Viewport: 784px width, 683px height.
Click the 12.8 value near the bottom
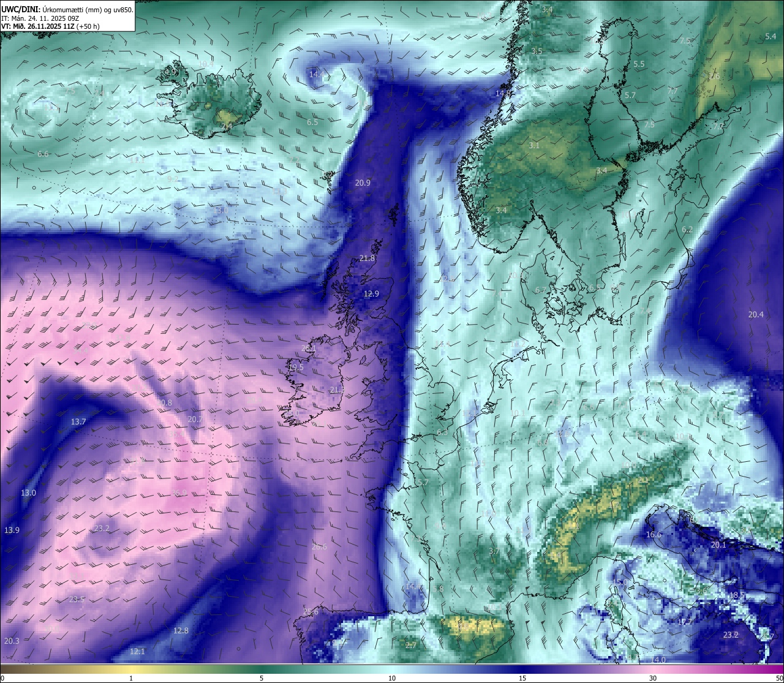click(x=181, y=631)
